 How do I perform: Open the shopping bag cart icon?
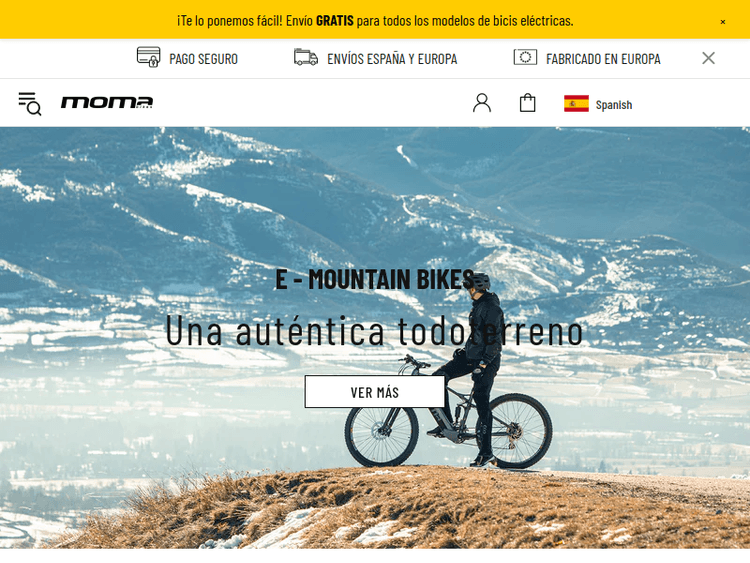(x=527, y=103)
